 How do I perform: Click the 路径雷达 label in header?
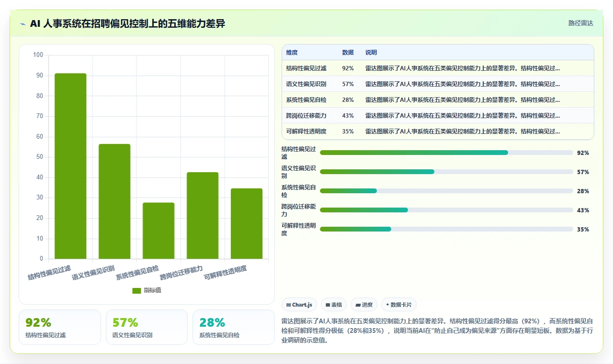(580, 23)
